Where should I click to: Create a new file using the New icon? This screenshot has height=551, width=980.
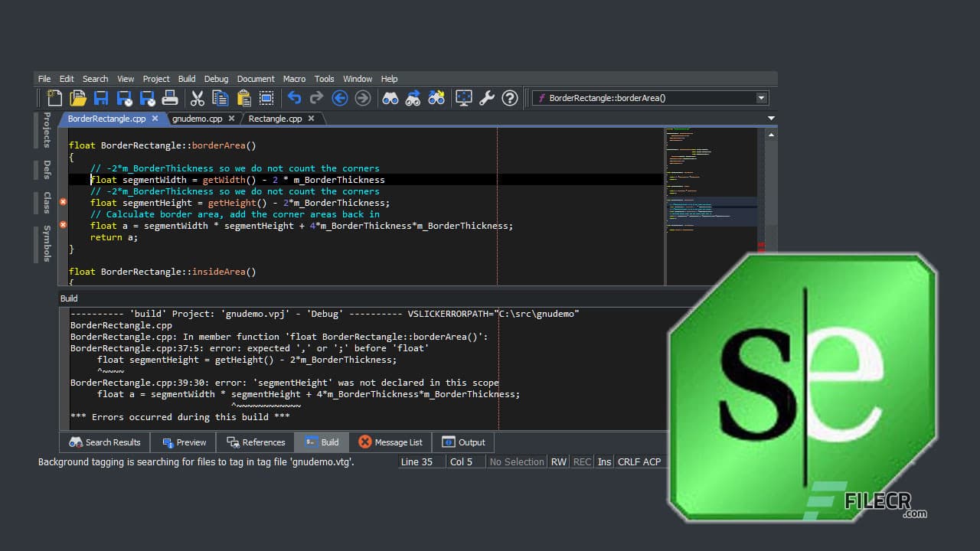(x=54, y=97)
